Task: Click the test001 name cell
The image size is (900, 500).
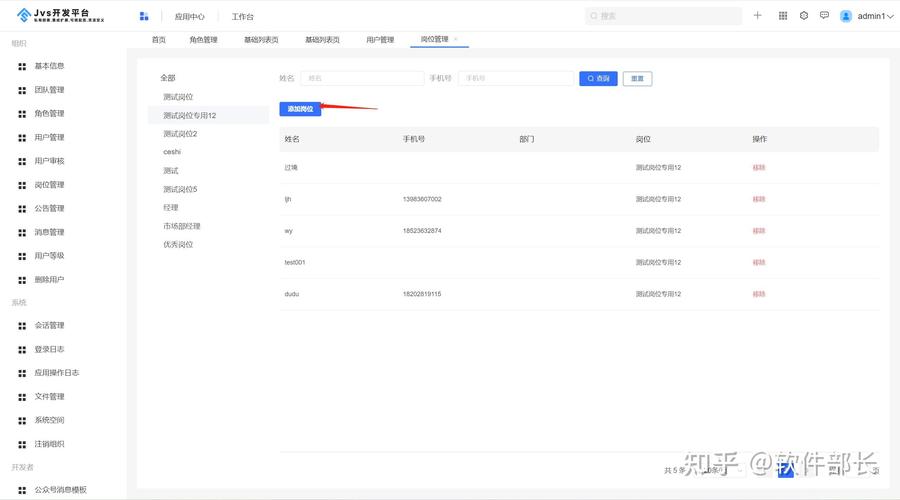Action: pyautogui.click(x=294, y=262)
